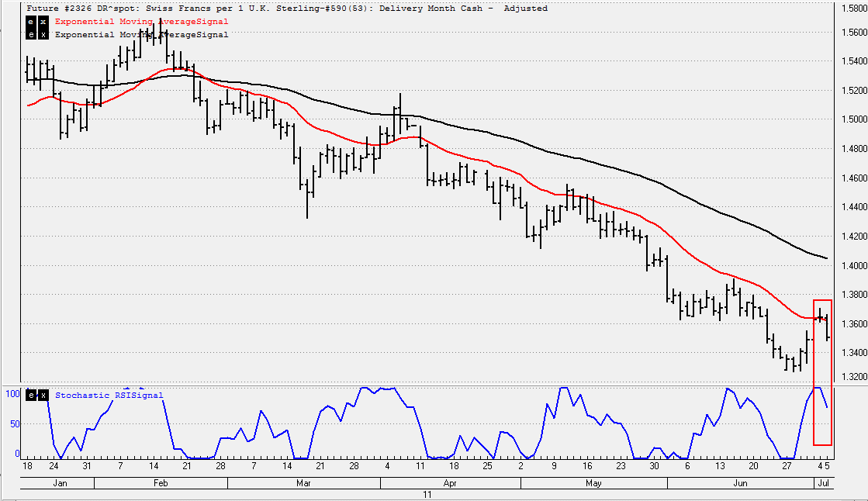Viewport: 868px width, 501px height.
Task: Click the 1.5600 price axis label
Action: pyautogui.click(x=854, y=32)
